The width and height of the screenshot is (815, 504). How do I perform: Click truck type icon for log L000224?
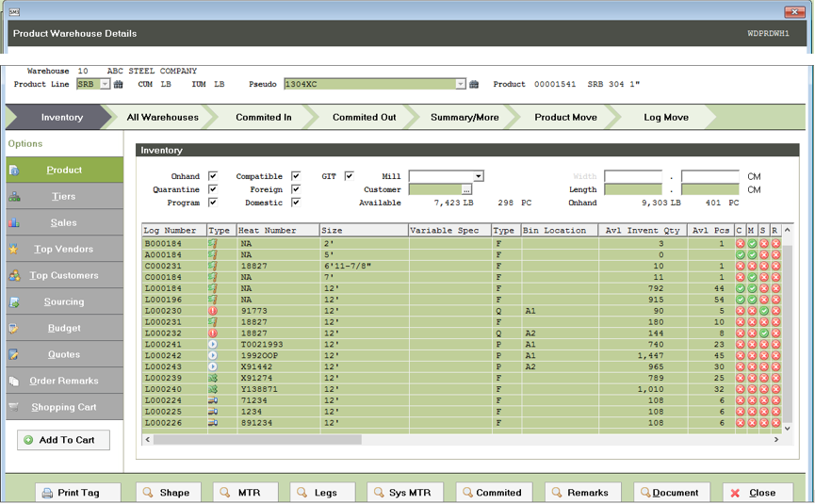[213, 400]
